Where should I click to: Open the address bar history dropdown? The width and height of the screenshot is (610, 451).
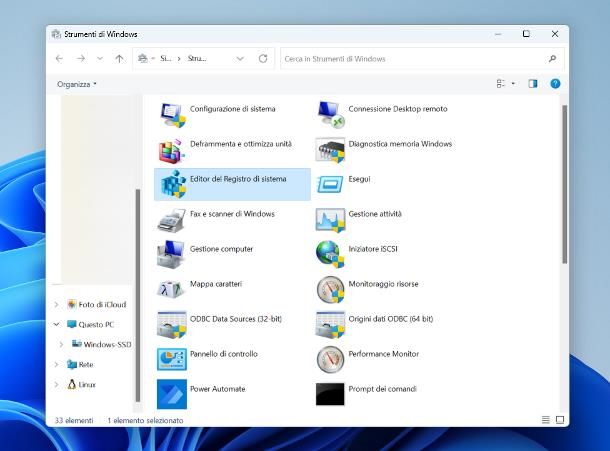[240, 59]
